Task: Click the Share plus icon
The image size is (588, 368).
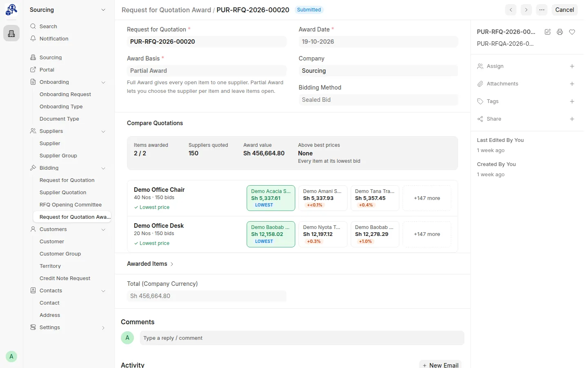Action: (x=572, y=119)
